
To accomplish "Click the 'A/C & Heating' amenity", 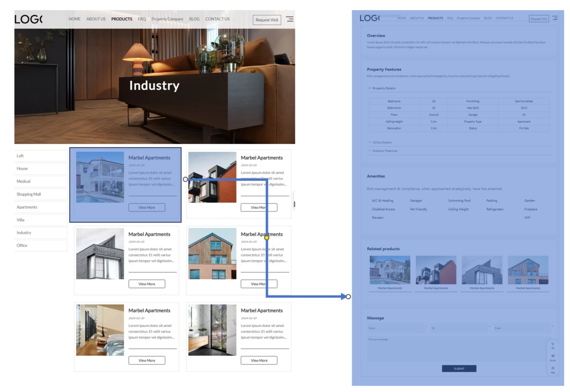I will (x=383, y=201).
